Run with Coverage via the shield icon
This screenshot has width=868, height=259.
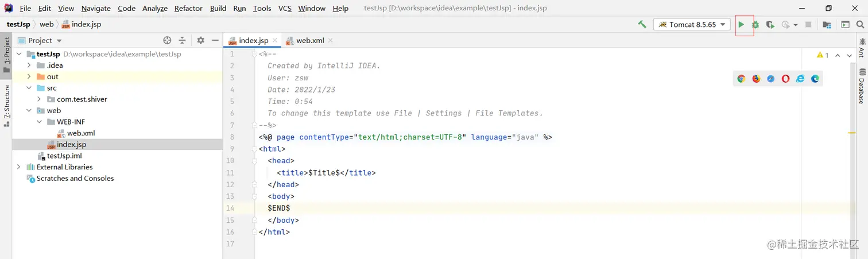(770, 25)
